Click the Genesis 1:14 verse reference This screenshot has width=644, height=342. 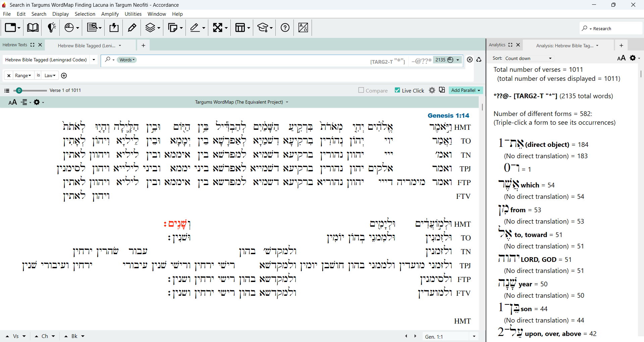coord(448,115)
